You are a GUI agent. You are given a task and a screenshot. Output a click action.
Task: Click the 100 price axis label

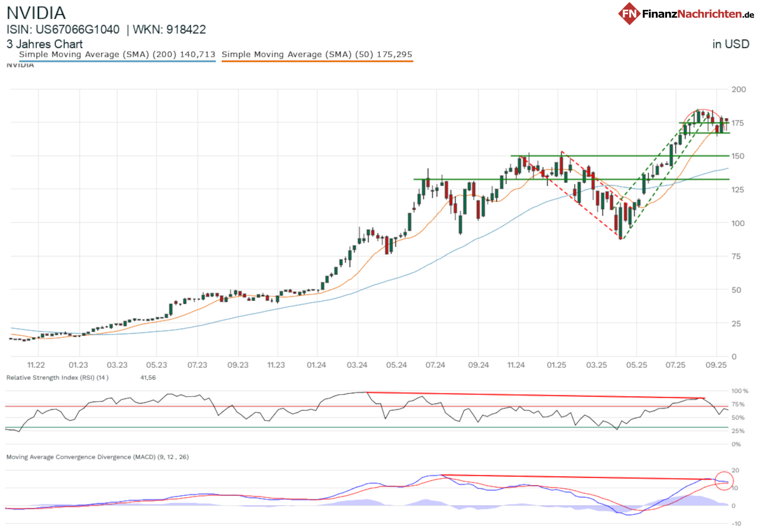click(738, 223)
